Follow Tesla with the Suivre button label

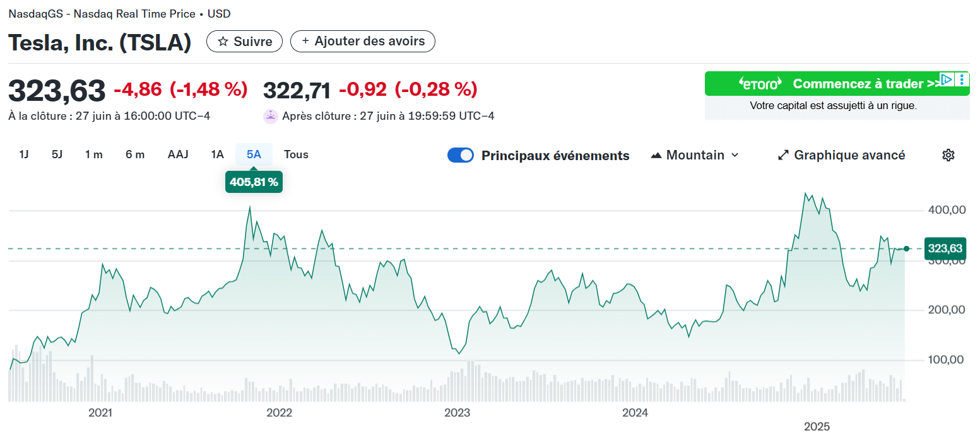point(253,42)
